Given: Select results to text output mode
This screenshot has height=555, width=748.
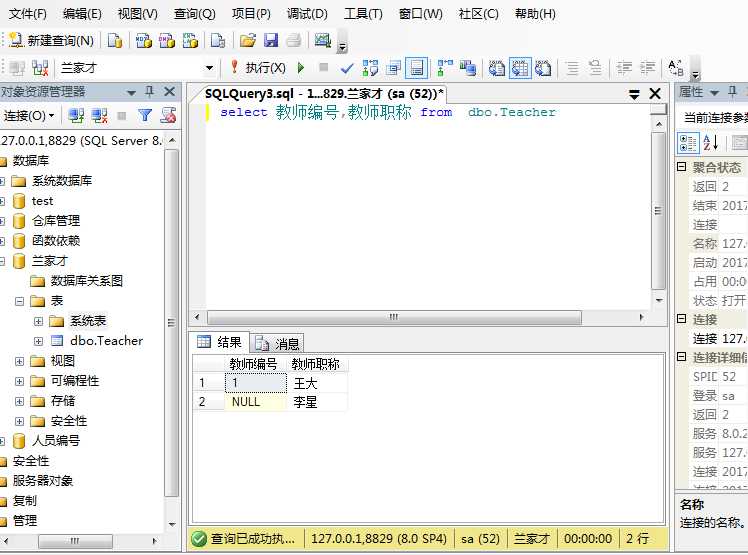Looking at the screenshot, I should (x=497, y=68).
